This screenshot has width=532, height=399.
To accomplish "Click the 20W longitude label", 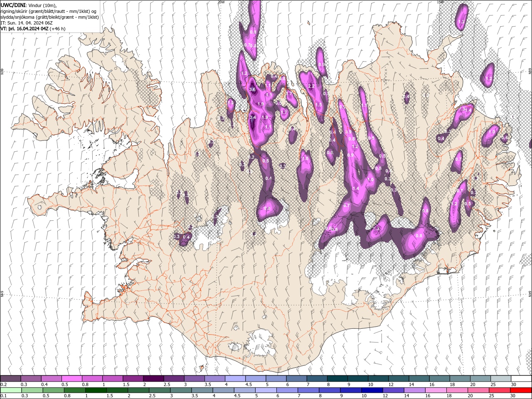I will [221, 2].
